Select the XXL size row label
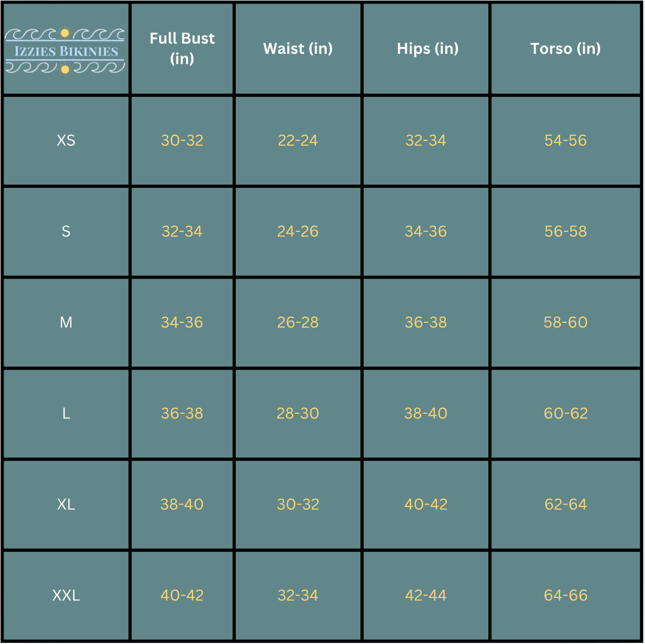This screenshot has height=644, width=645. (x=66, y=595)
